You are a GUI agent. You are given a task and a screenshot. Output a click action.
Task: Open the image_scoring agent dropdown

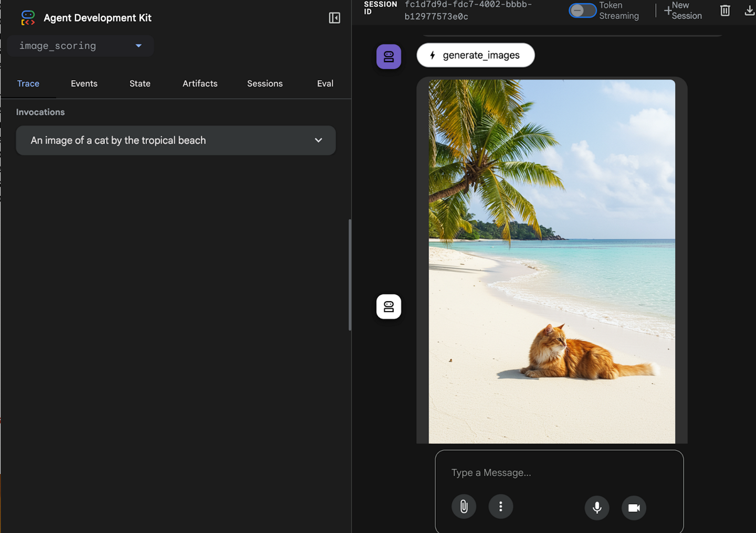[80, 46]
